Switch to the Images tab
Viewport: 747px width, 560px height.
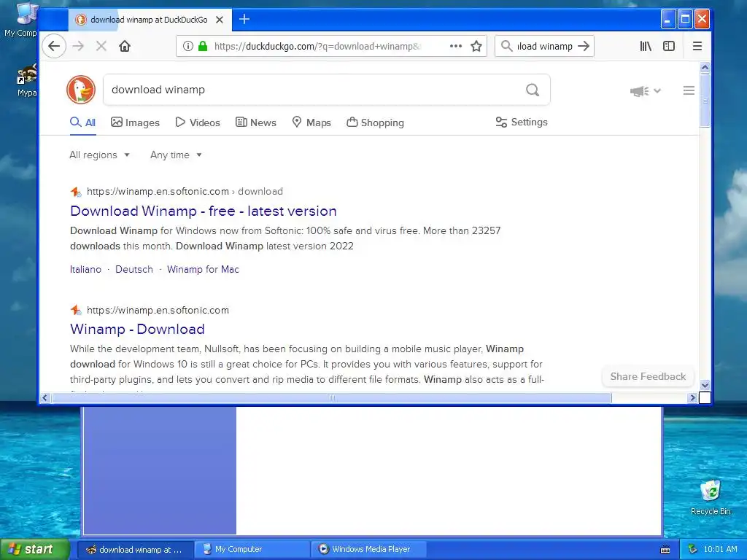tap(135, 122)
